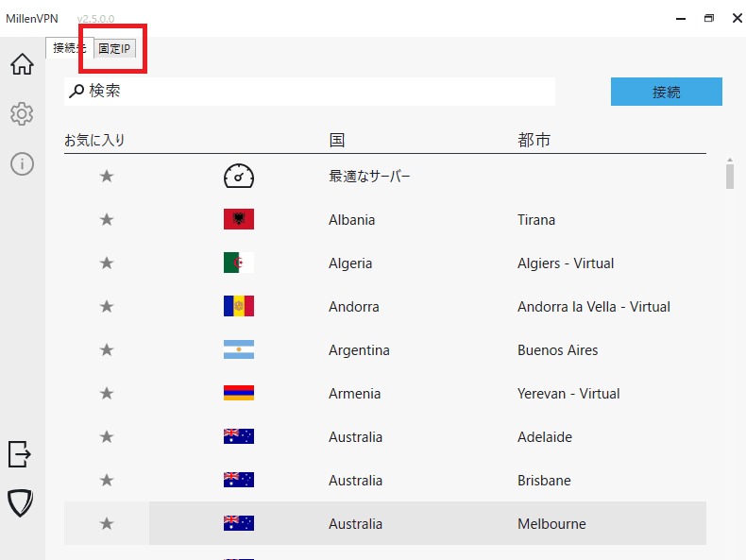This screenshot has width=746, height=560.
Task: Click the logout arrow icon
Action: 20,454
